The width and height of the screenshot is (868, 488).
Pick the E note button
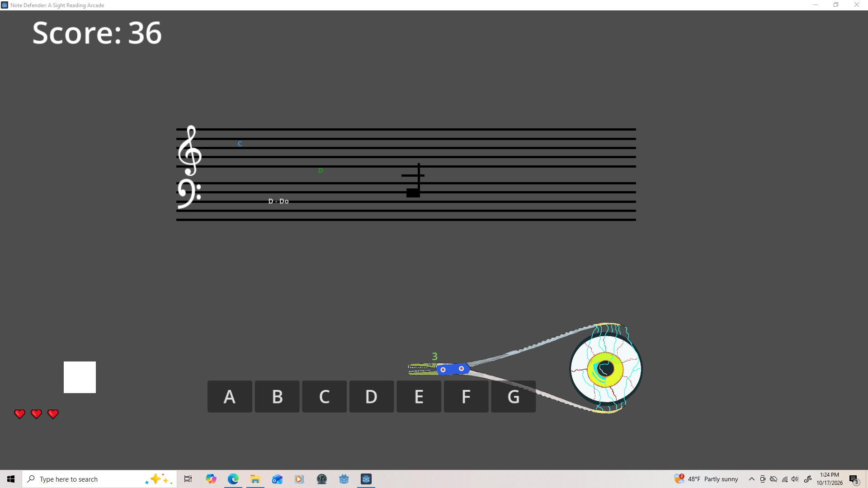pos(419,396)
